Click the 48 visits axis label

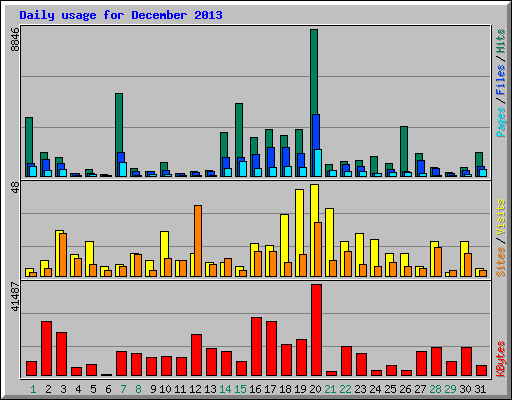[x=15, y=187]
